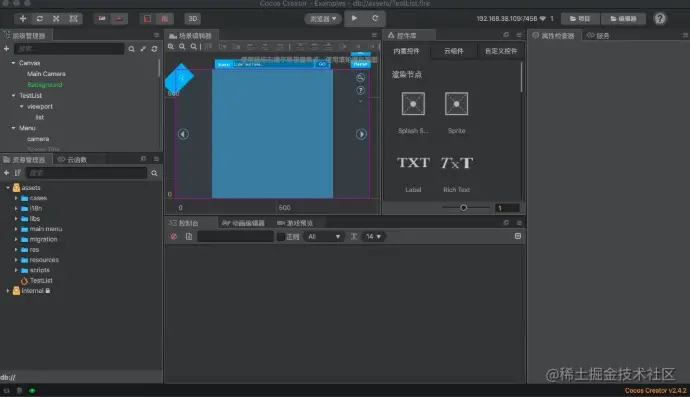Zoom out the scene editor
Image resolution: width=690 pixels, height=397 pixels.
tap(182, 47)
